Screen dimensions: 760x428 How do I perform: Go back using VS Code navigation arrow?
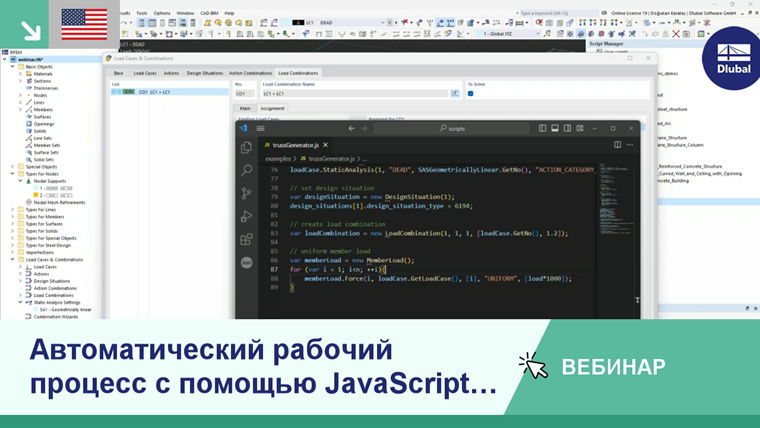351,128
